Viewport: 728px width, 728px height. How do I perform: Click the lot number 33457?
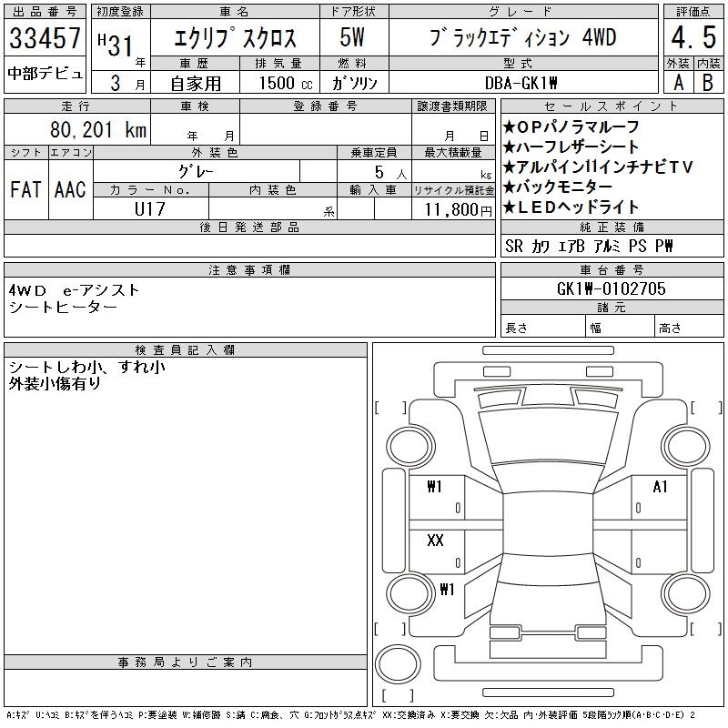(45, 39)
